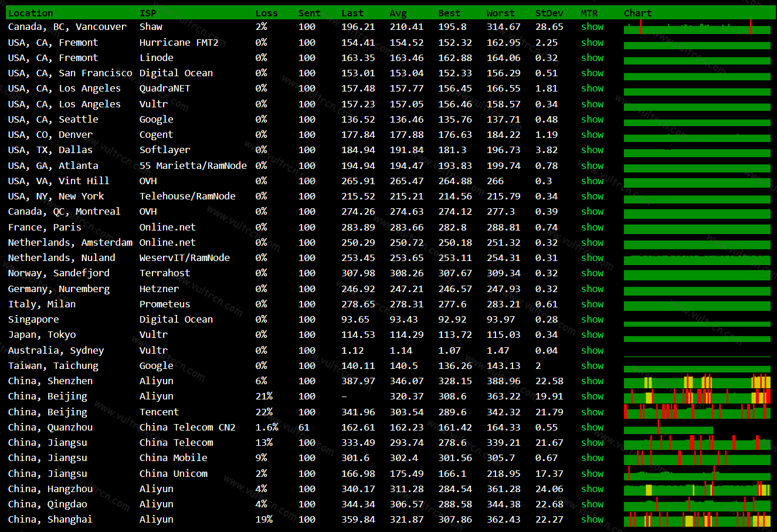777x532 pixels.
Task: Click show link for Taichung Google row
Action: (x=592, y=365)
